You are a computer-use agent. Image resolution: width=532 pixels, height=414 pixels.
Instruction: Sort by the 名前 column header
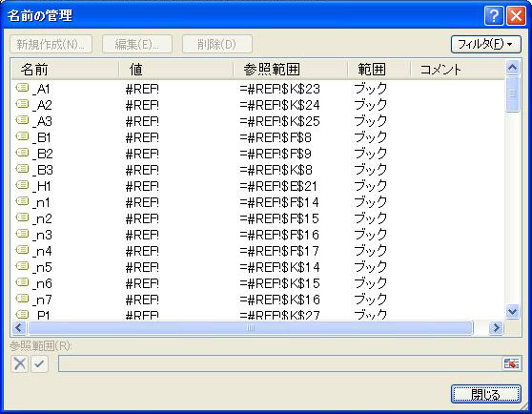pos(65,70)
